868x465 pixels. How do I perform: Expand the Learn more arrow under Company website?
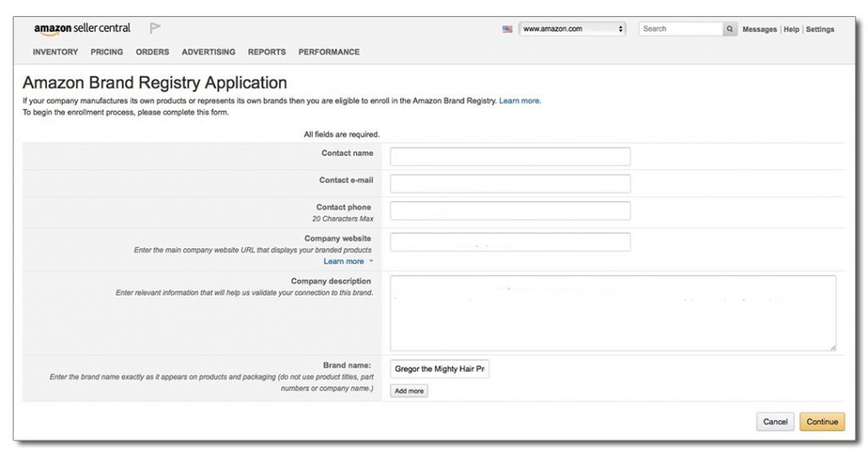[371, 261]
